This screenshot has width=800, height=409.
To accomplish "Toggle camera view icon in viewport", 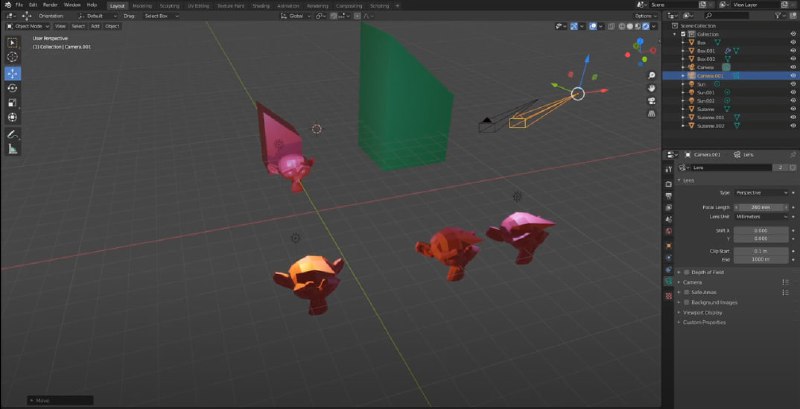I will 652,101.
